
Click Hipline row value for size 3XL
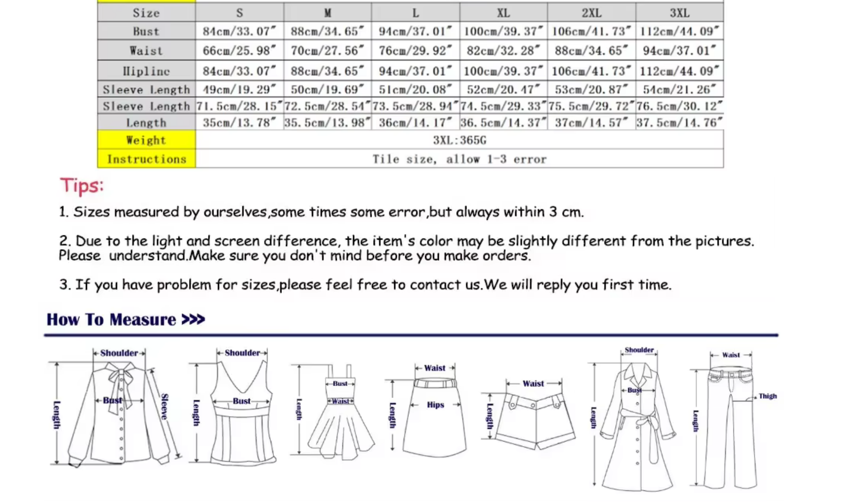680,71
